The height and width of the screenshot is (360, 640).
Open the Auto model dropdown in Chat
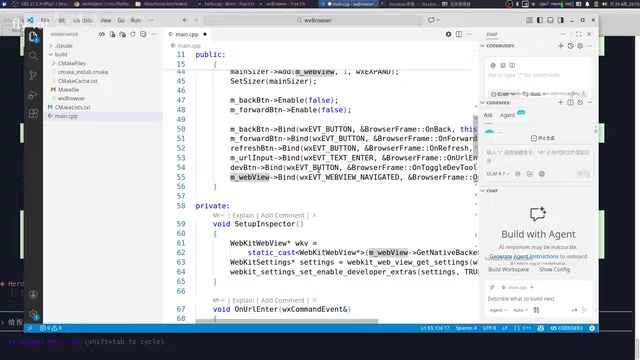coord(520,310)
